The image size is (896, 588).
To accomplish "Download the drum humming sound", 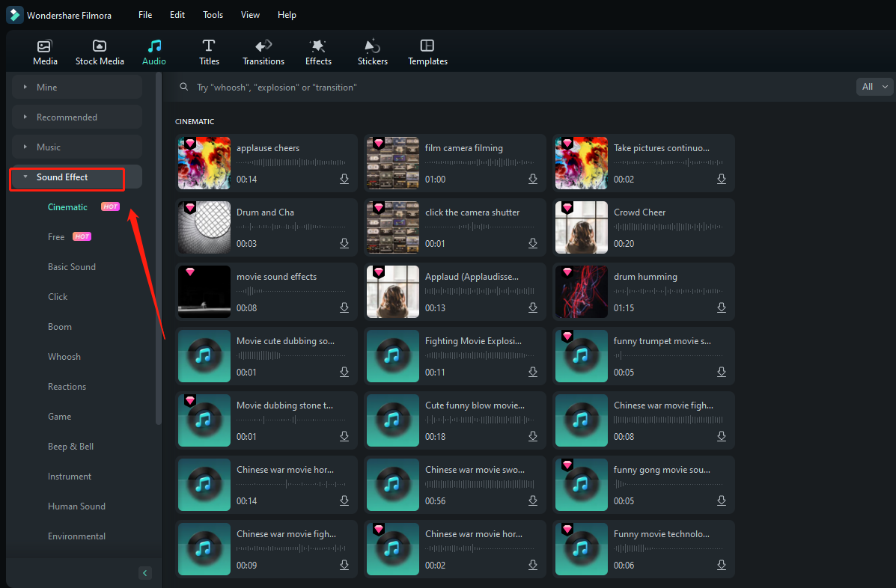I will tap(722, 307).
